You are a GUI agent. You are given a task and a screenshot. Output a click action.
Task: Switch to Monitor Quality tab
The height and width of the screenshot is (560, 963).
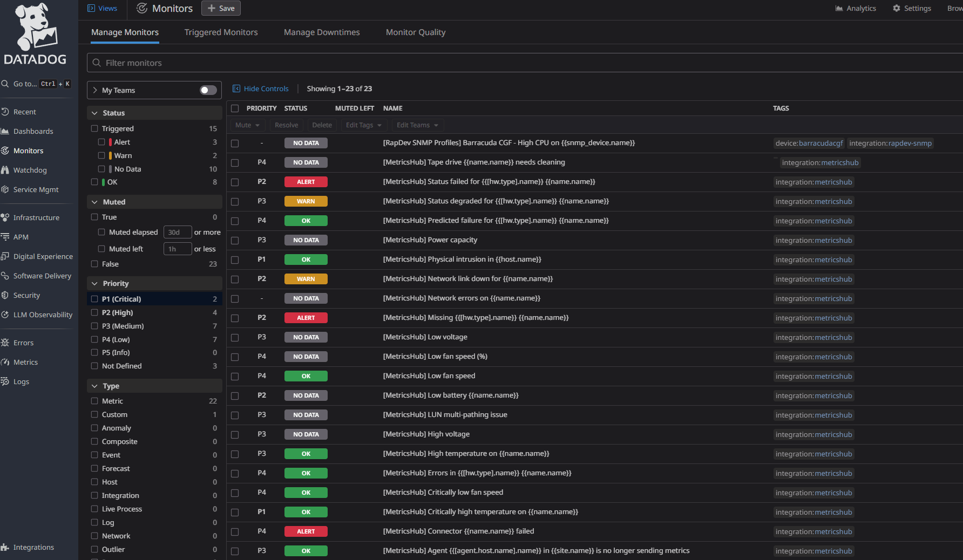click(x=416, y=32)
